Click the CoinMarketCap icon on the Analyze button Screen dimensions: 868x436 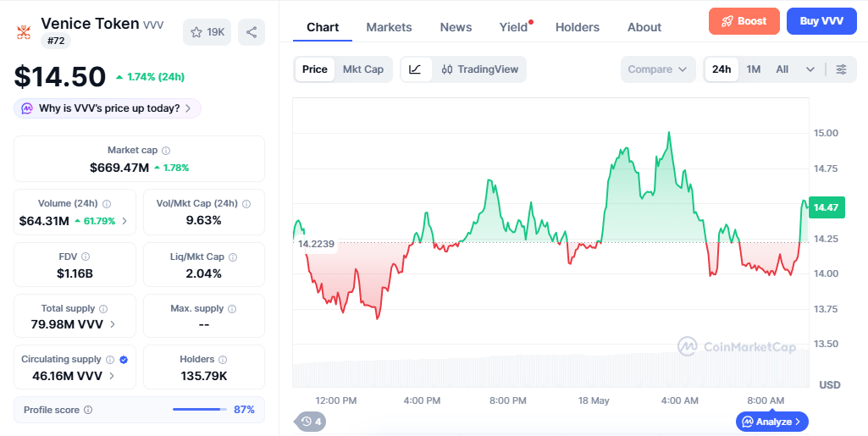pos(747,422)
